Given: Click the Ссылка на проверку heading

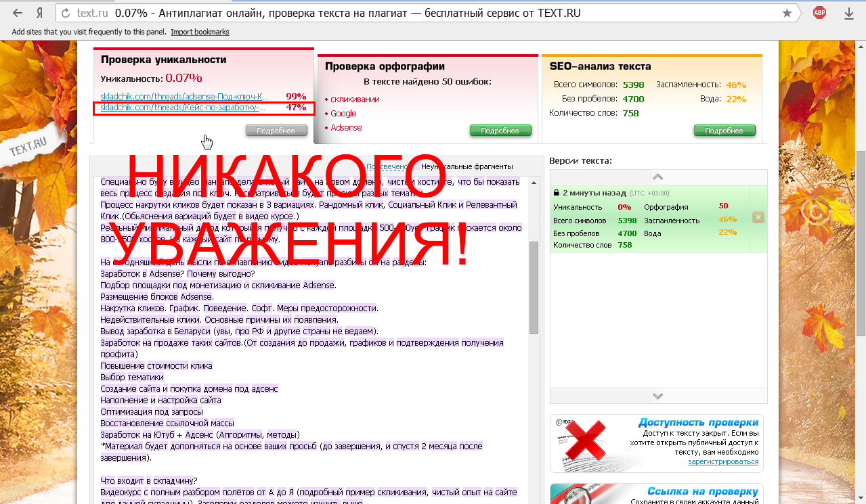Looking at the screenshot, I should point(703,492).
